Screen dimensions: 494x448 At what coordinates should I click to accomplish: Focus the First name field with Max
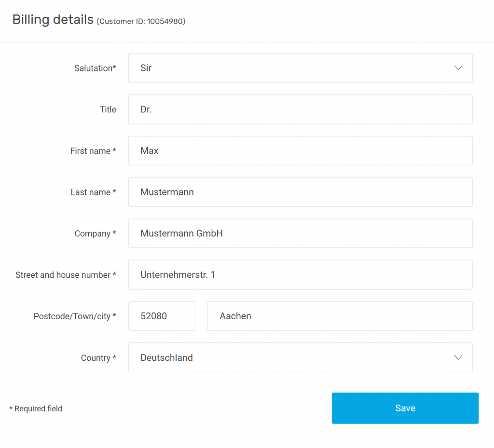[300, 151]
